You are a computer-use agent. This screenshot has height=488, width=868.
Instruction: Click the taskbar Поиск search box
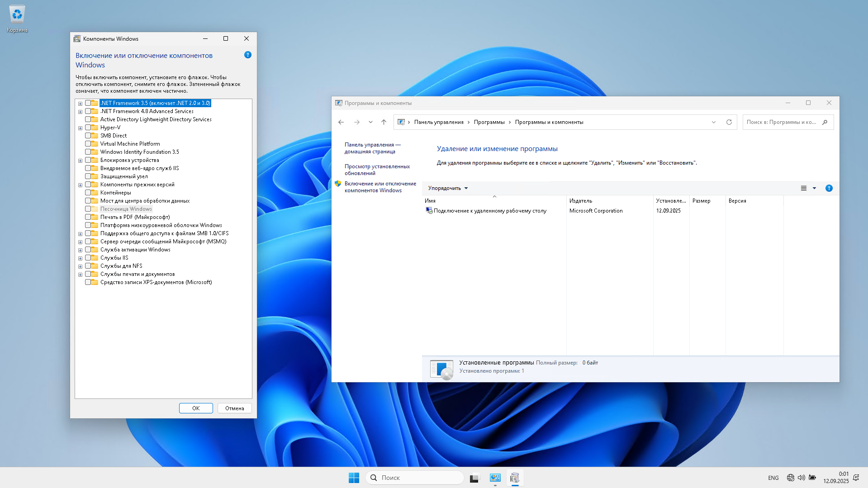(x=415, y=478)
